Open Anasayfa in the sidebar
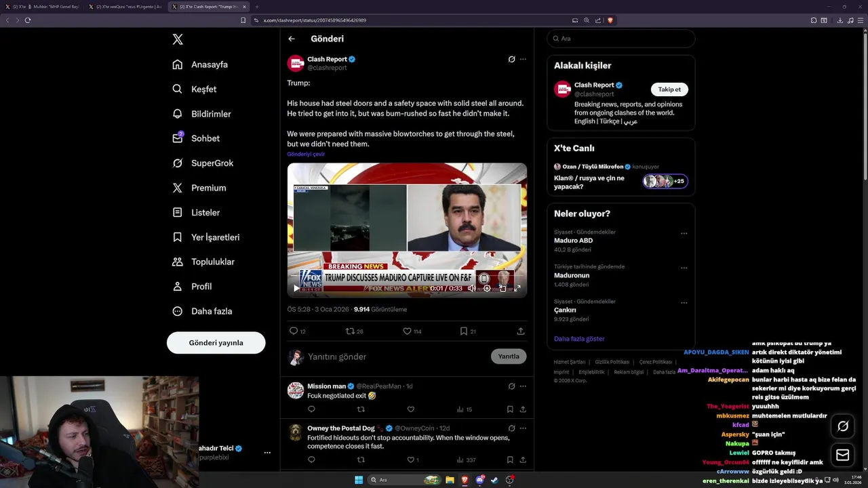 (x=200, y=64)
